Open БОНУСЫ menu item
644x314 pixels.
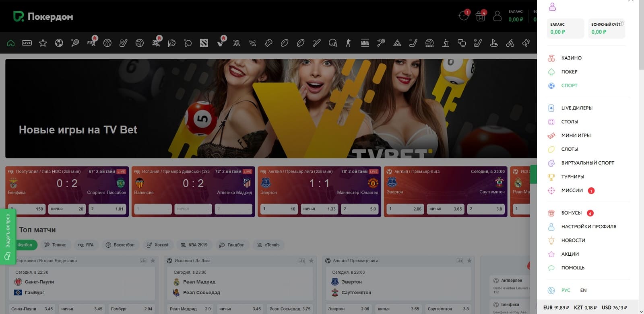pos(571,213)
